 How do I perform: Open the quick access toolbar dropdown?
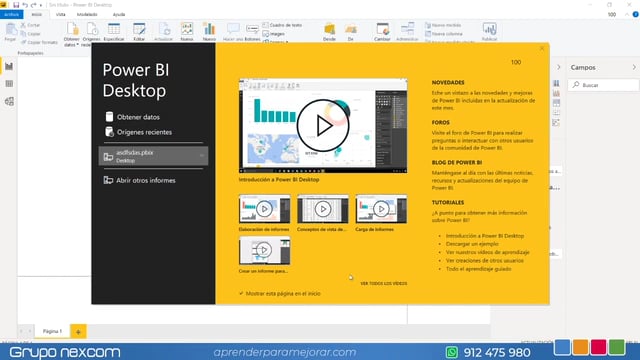tap(41, 5)
